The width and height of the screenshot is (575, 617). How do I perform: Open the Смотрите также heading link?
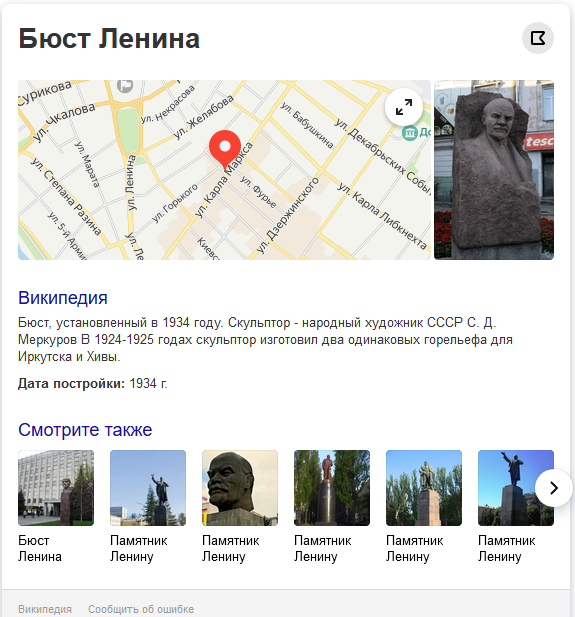click(85, 430)
